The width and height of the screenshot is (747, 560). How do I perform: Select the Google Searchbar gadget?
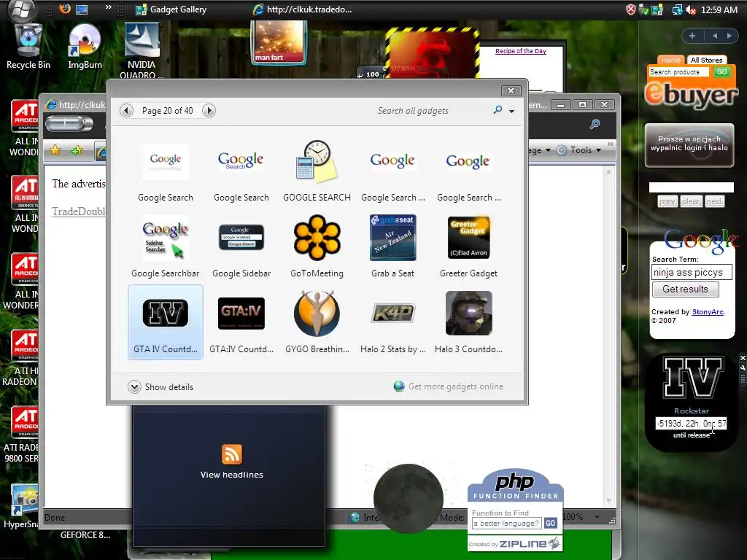click(x=166, y=247)
